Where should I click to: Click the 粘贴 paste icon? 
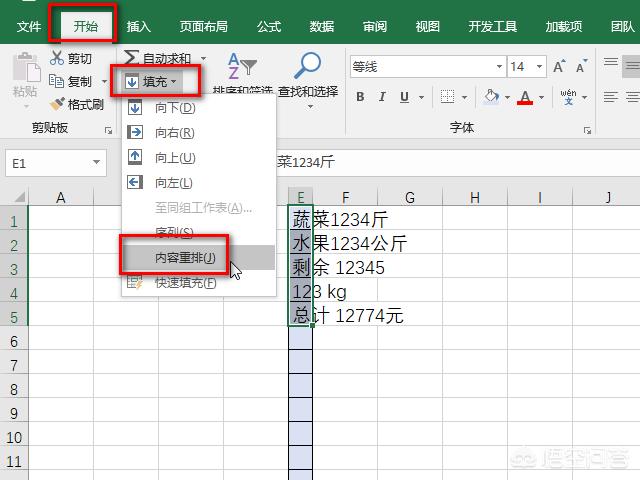tap(26, 67)
